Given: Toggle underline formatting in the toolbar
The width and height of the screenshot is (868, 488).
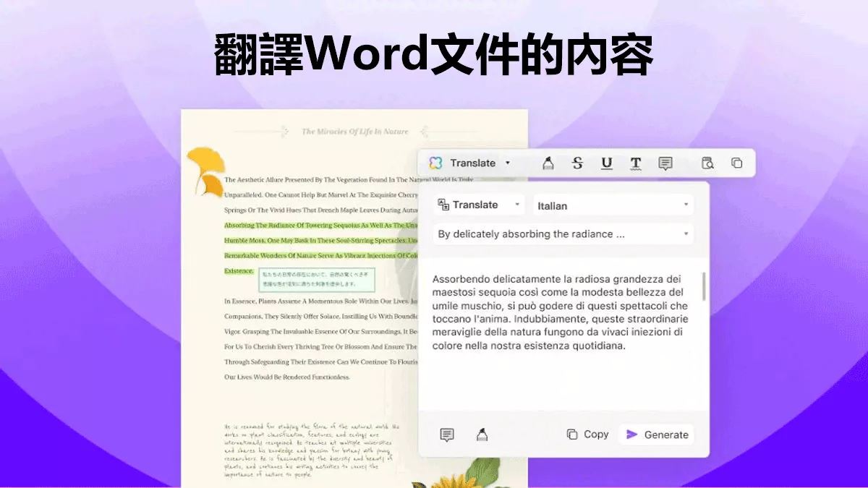Looking at the screenshot, I should point(606,163).
